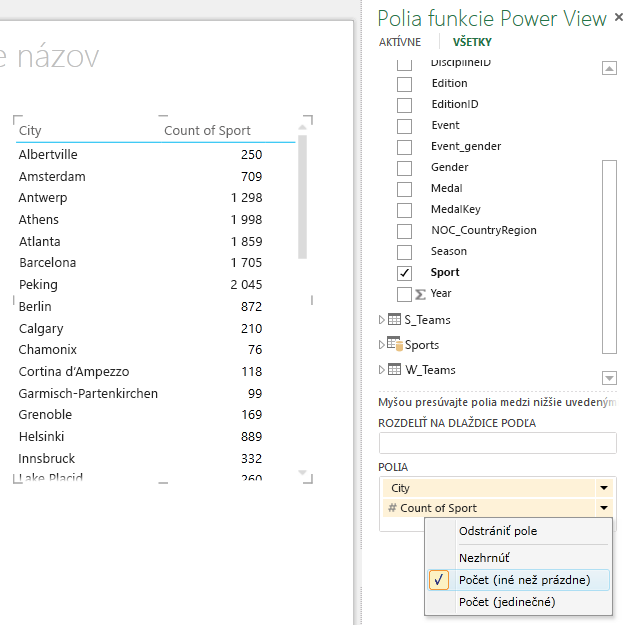Select the City field in POLIA
The width and height of the screenshot is (629, 625).
click(489, 488)
